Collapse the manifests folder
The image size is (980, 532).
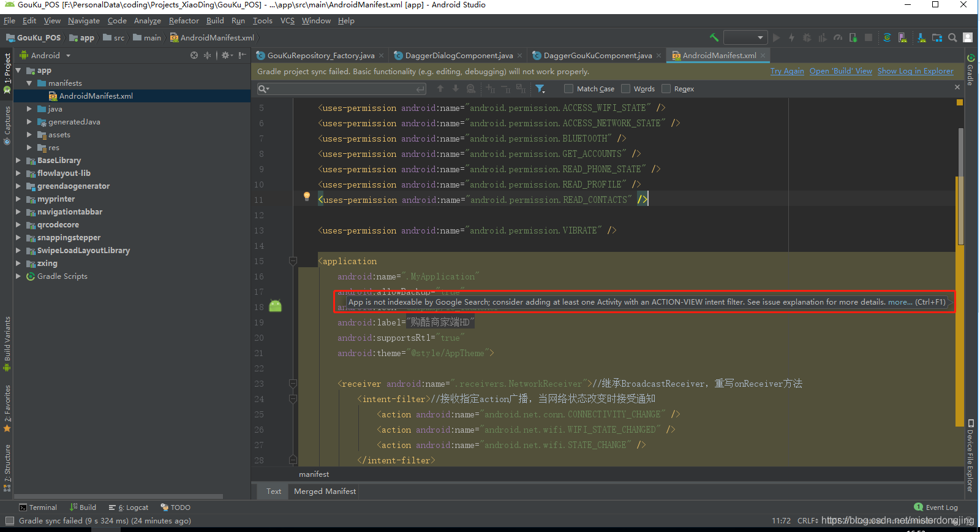pyautogui.click(x=29, y=83)
